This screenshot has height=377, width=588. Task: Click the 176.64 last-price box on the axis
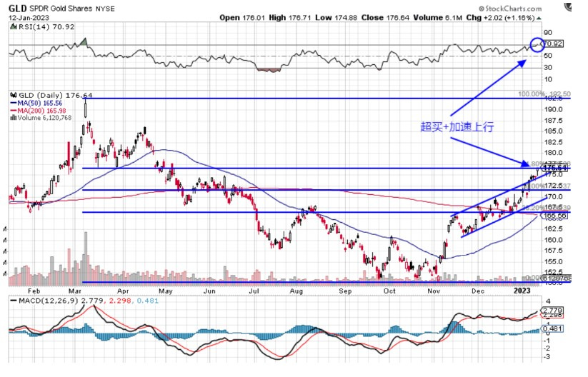point(555,168)
